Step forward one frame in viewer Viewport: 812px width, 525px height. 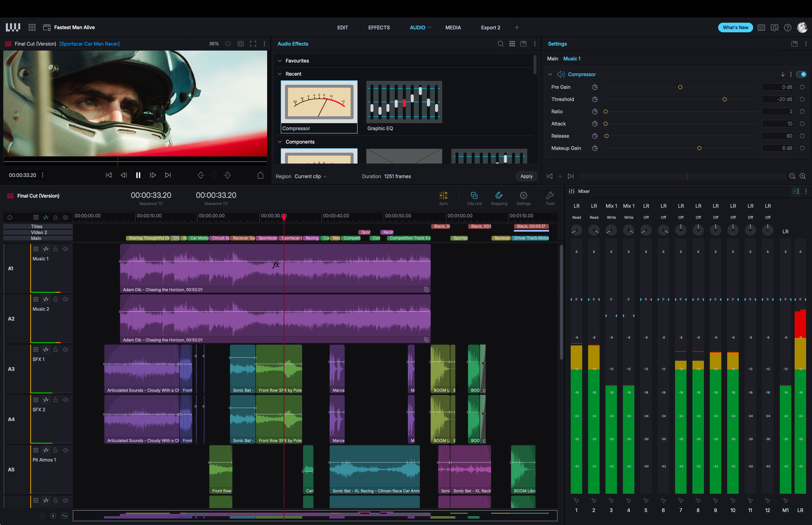click(x=153, y=175)
